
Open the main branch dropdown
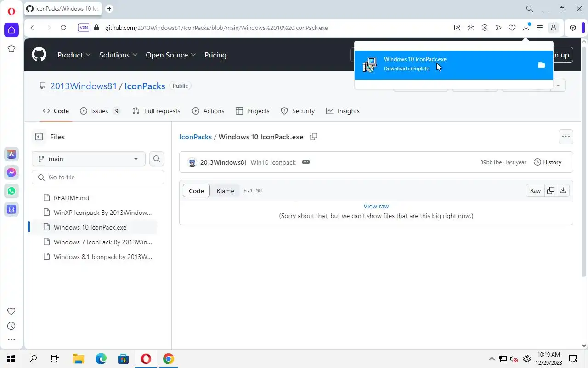coord(89,159)
